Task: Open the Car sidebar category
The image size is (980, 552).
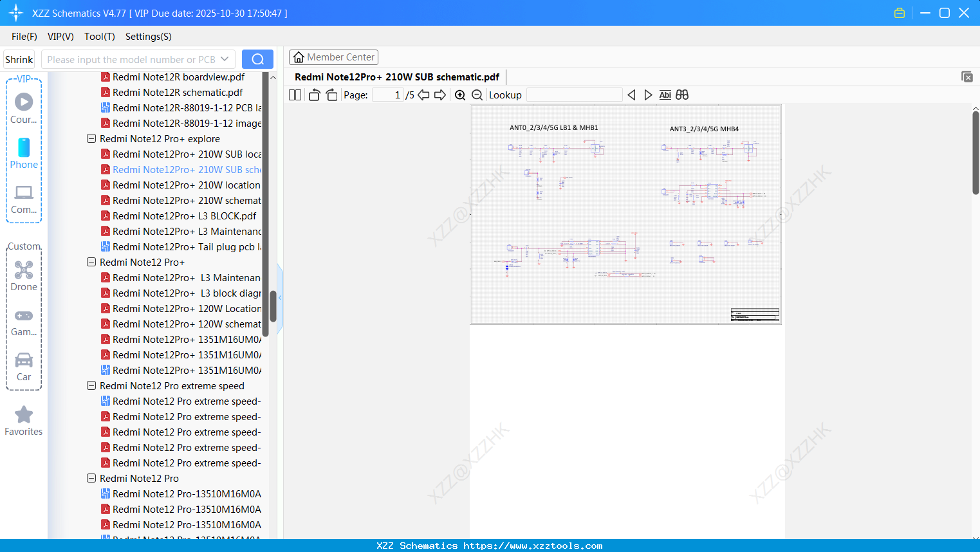Action: [24, 367]
